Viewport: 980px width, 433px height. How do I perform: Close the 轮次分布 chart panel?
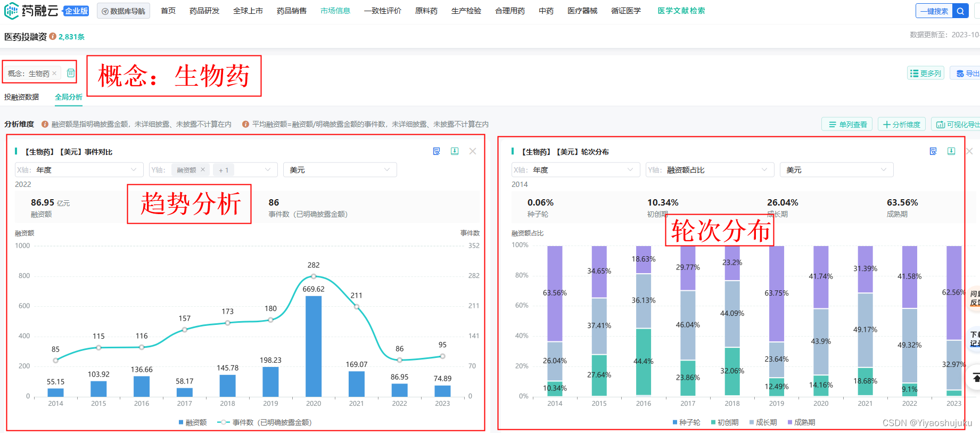[x=969, y=151]
